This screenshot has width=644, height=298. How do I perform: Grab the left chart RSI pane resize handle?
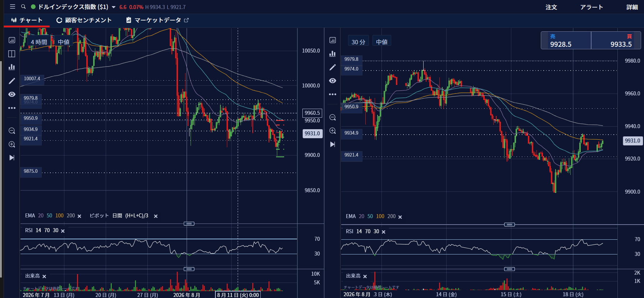click(x=189, y=224)
